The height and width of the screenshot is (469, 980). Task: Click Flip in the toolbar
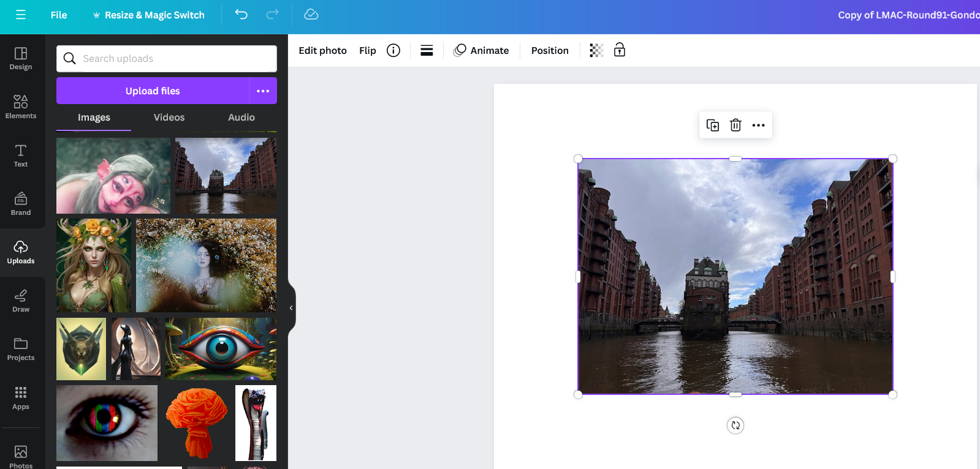point(368,50)
